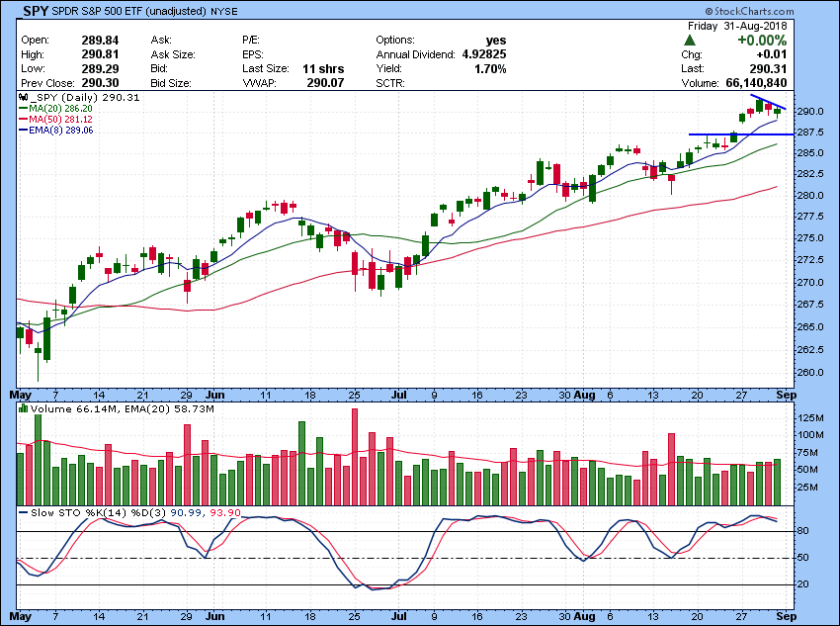Select the Annual Dividend value 4.92825
The width and height of the screenshot is (840, 626).
pyautogui.click(x=484, y=54)
